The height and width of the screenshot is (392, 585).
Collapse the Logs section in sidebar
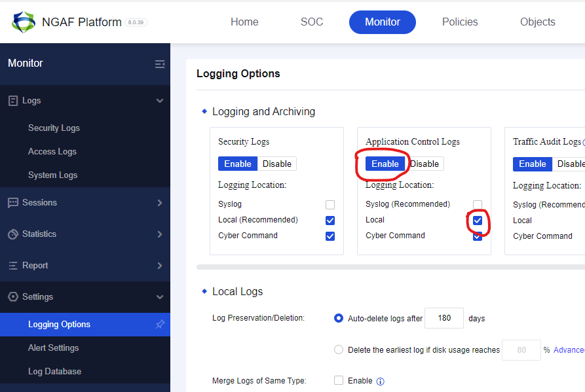[160, 100]
